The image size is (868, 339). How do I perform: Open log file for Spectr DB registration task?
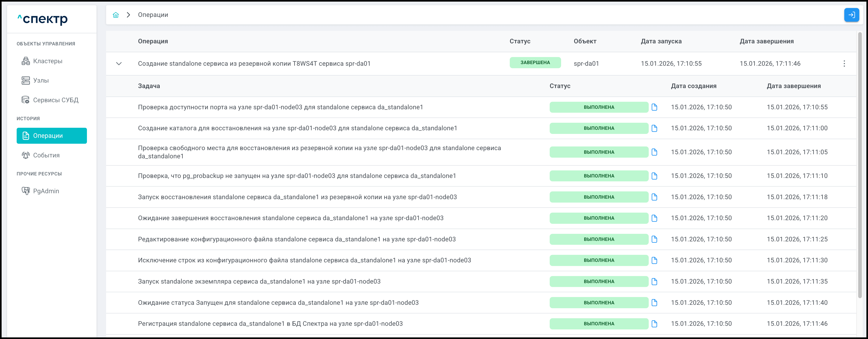[x=654, y=323]
